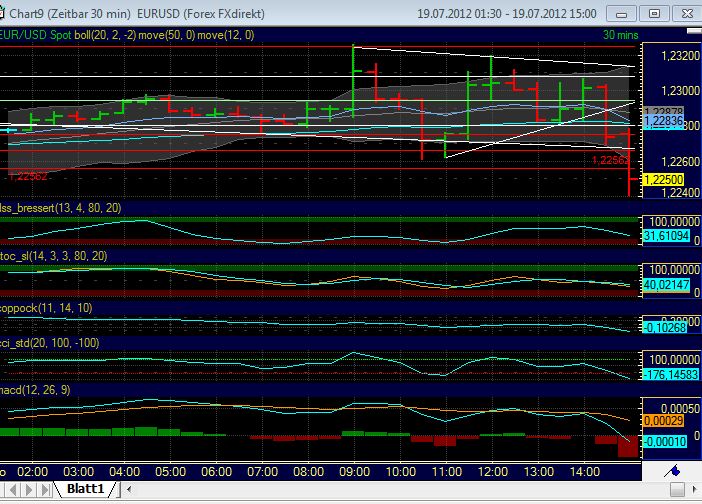Click the 03:00 time axis label

coord(79,472)
